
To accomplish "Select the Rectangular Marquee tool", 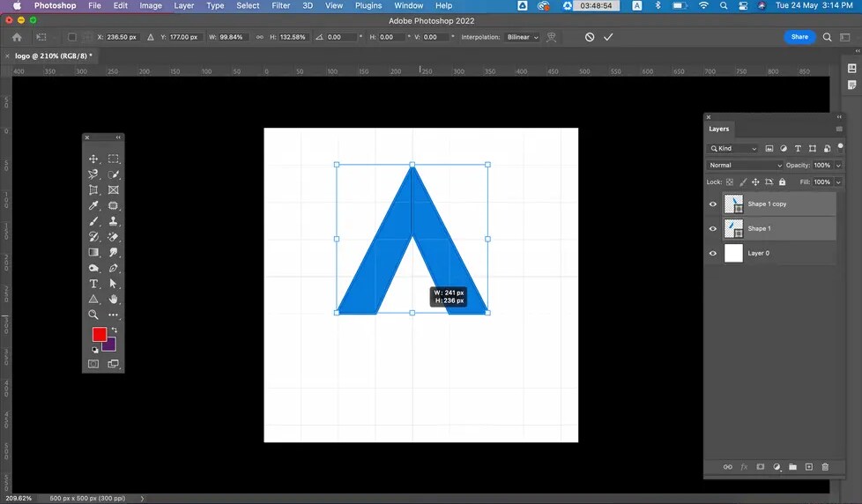I will (x=113, y=159).
